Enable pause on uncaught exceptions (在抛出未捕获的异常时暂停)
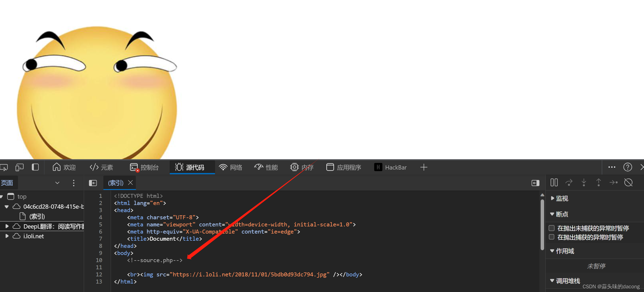Screen dimensions: 644x292 tap(552, 228)
